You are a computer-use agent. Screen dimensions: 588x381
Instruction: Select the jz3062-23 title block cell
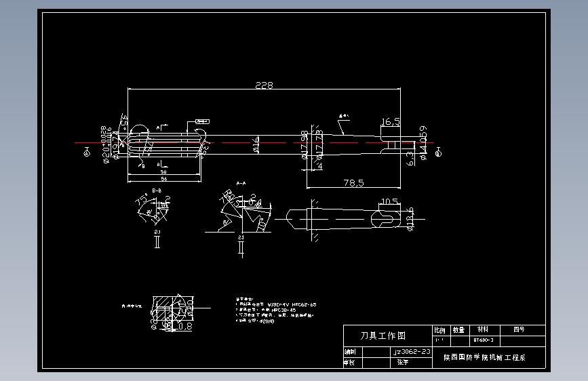[411, 352]
